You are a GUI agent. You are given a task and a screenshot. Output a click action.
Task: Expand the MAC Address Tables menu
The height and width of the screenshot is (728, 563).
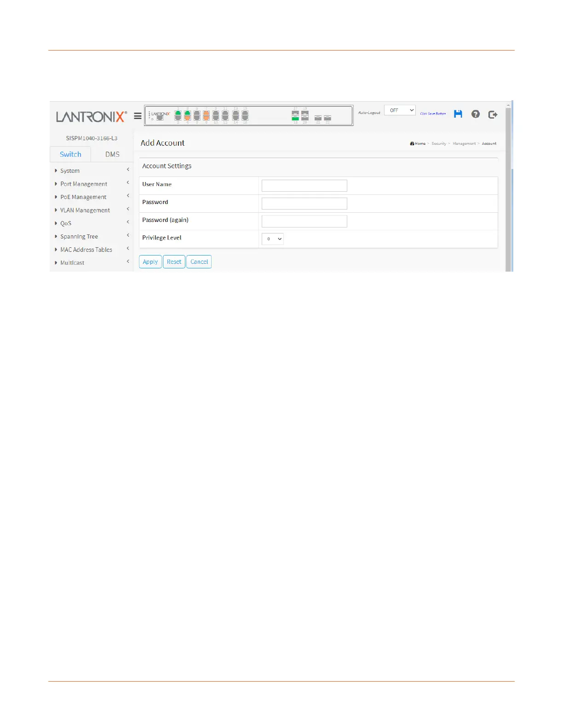[x=92, y=250]
